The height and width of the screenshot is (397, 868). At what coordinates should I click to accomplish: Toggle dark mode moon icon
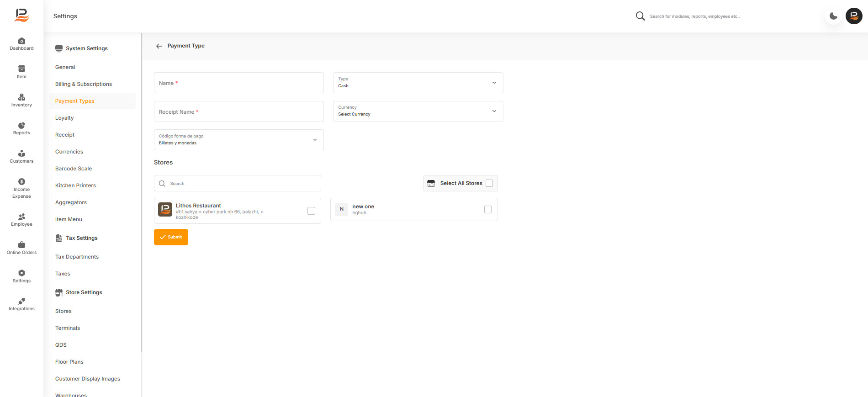pos(833,16)
